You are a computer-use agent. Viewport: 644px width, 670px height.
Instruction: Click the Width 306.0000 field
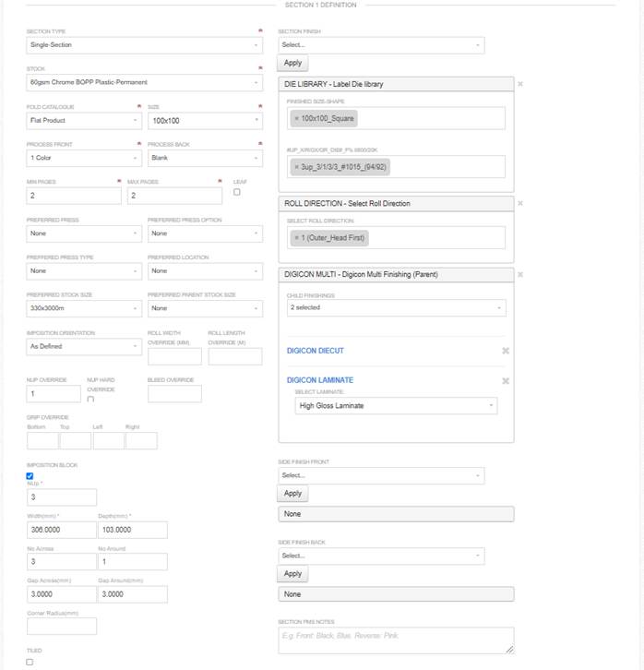point(62,530)
